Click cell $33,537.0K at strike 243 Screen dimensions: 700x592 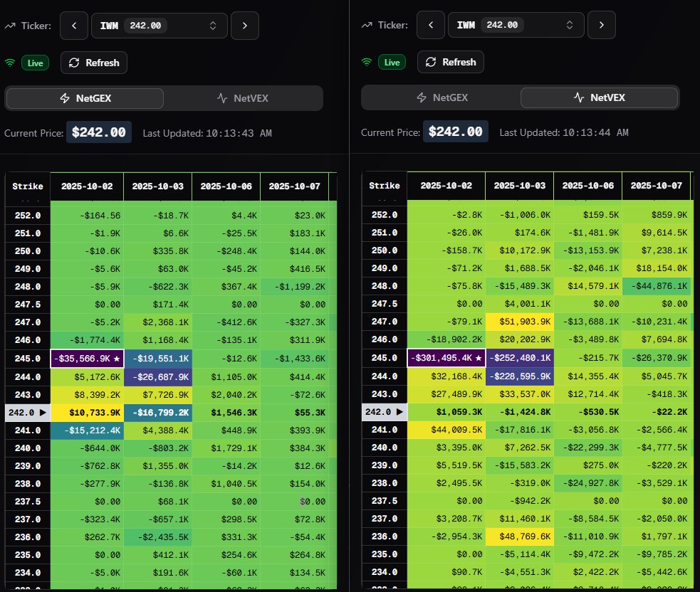point(520,394)
